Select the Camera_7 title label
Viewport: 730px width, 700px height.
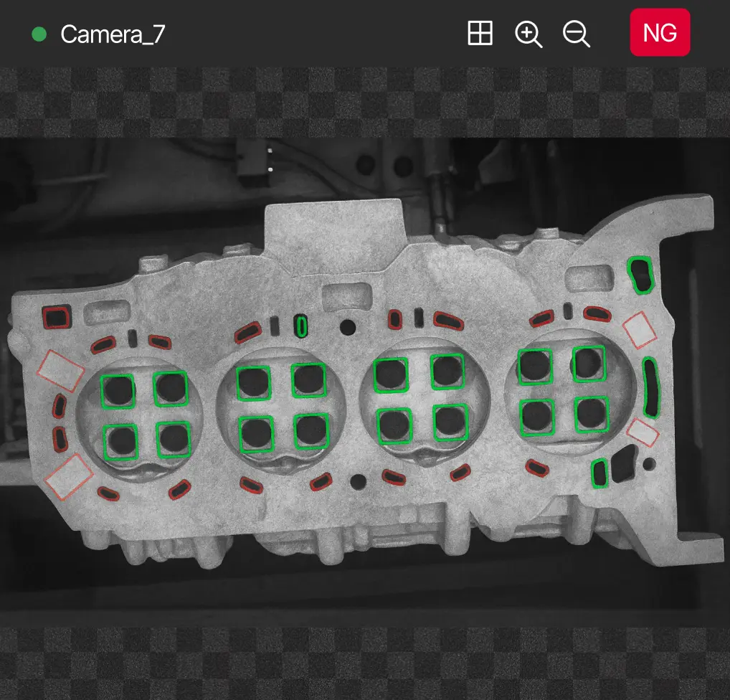pos(113,34)
